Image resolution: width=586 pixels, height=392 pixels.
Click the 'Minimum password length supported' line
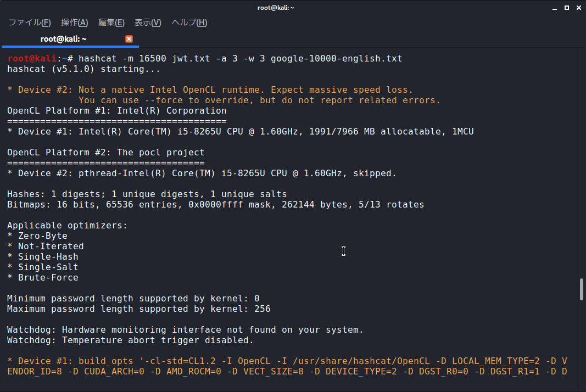pos(133,299)
